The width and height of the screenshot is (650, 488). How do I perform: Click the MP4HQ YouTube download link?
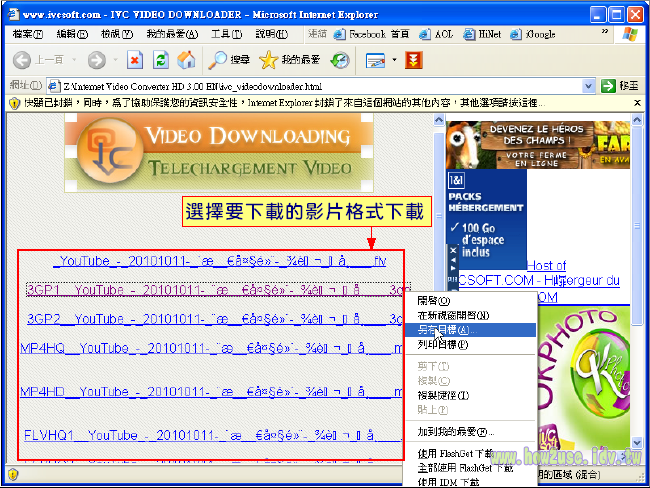211,348
